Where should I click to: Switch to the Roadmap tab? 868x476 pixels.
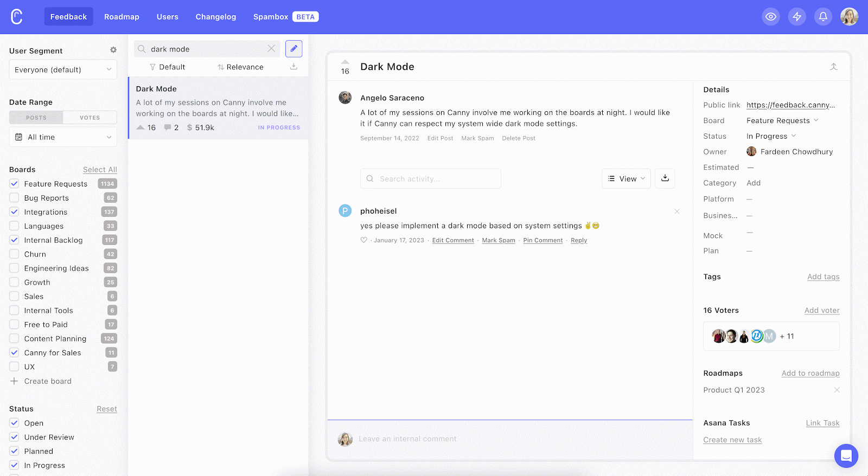pyautogui.click(x=122, y=17)
